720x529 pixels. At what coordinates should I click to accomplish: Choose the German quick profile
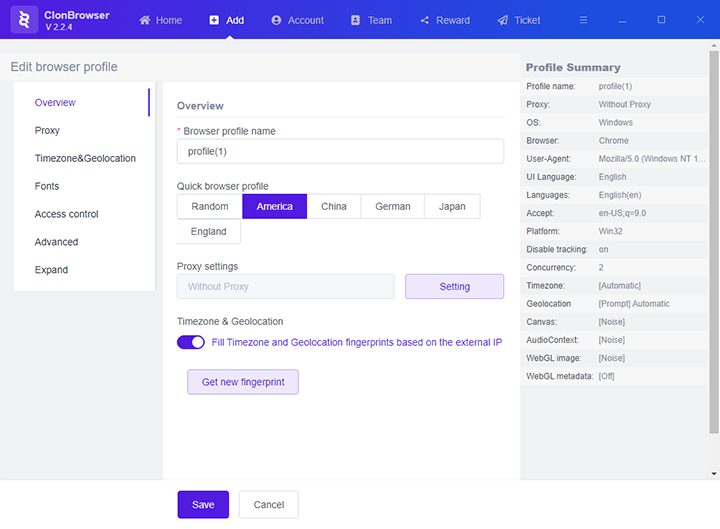coord(393,207)
